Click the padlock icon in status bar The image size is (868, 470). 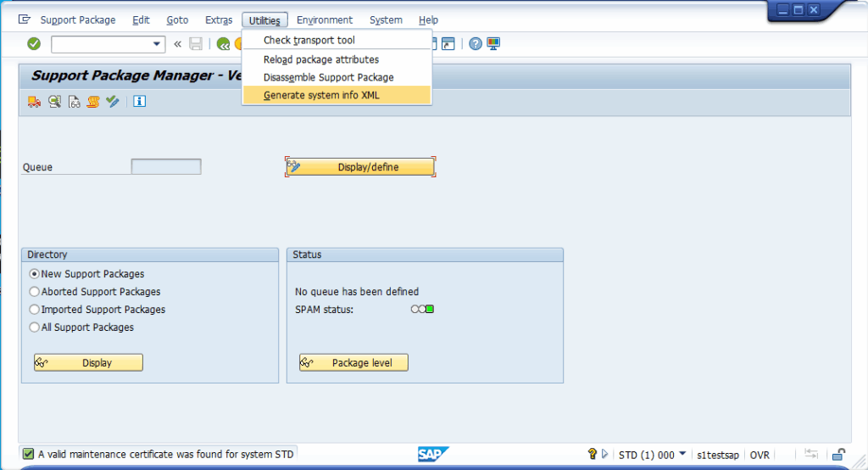(838, 455)
